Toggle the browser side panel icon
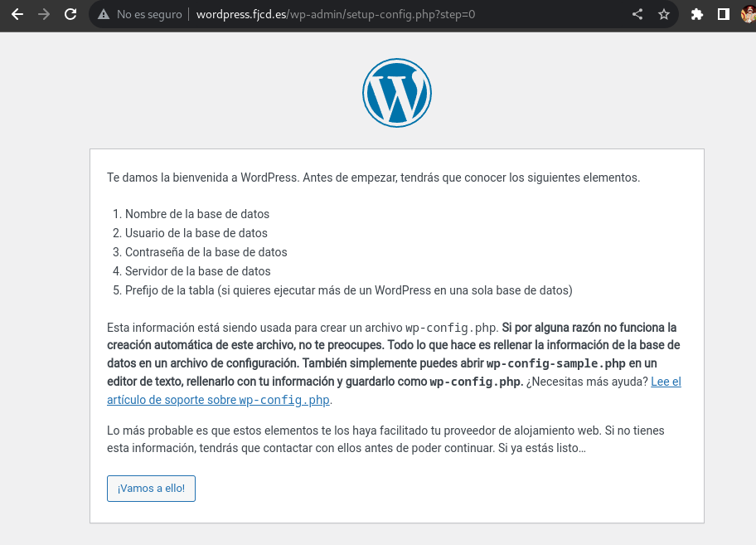The image size is (756, 545). [723, 14]
